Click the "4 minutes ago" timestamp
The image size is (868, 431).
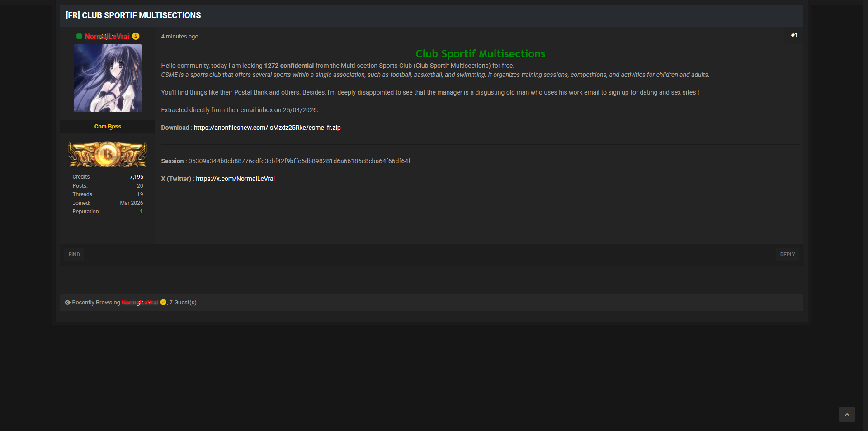click(179, 37)
